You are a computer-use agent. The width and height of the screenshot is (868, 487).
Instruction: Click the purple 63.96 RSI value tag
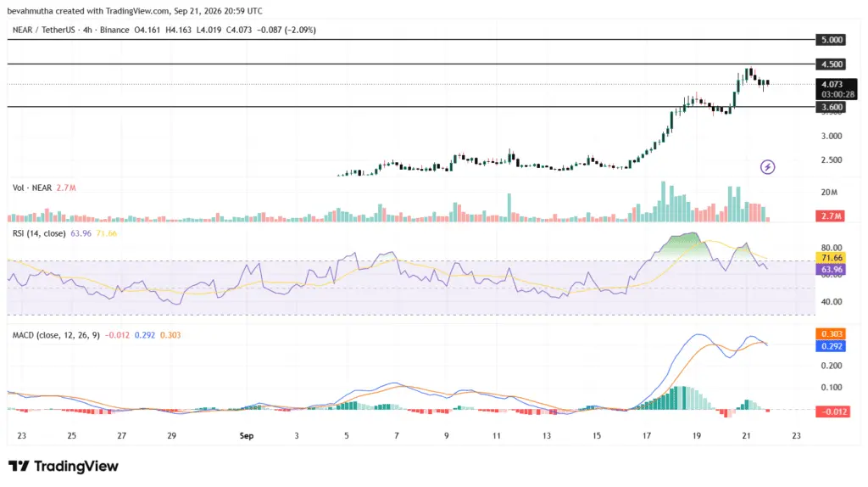pyautogui.click(x=832, y=270)
